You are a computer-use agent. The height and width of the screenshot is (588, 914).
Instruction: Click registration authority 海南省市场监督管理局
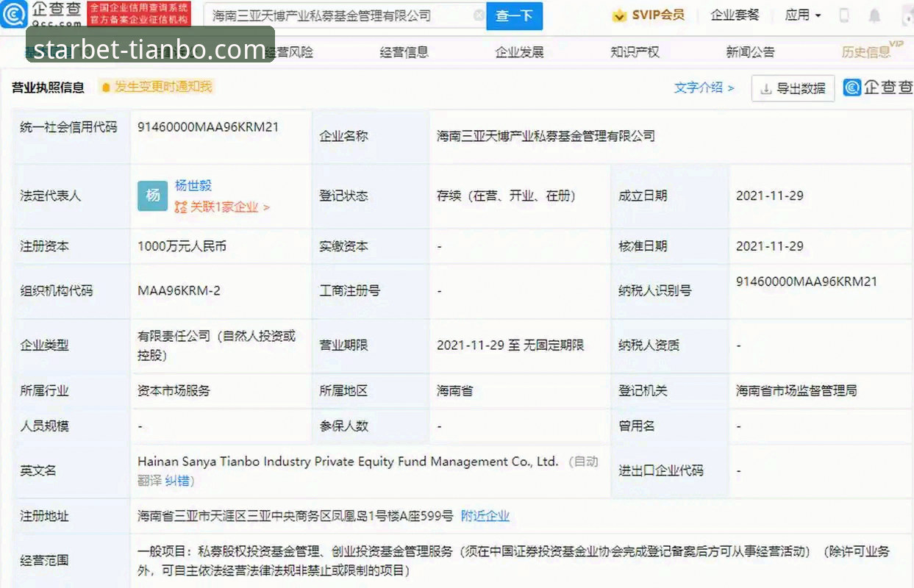[796, 391]
